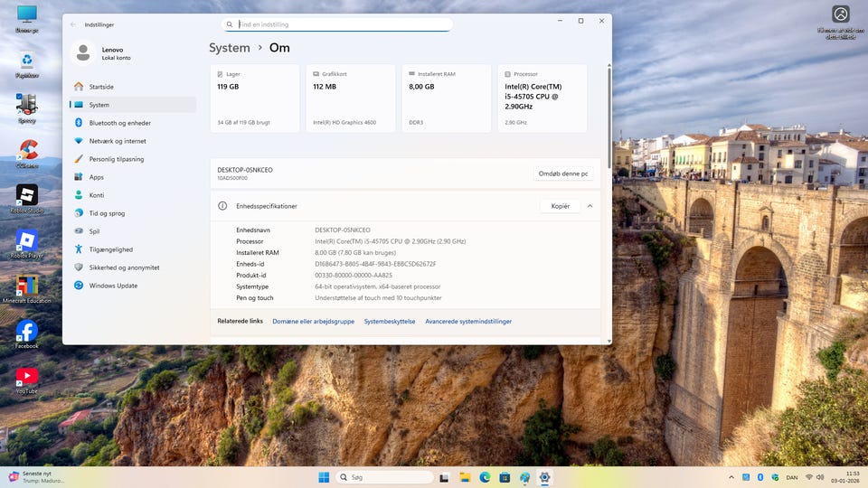Click the Enhedsspecifikationer info icon
This screenshot has height=488, width=868.
tap(222, 206)
